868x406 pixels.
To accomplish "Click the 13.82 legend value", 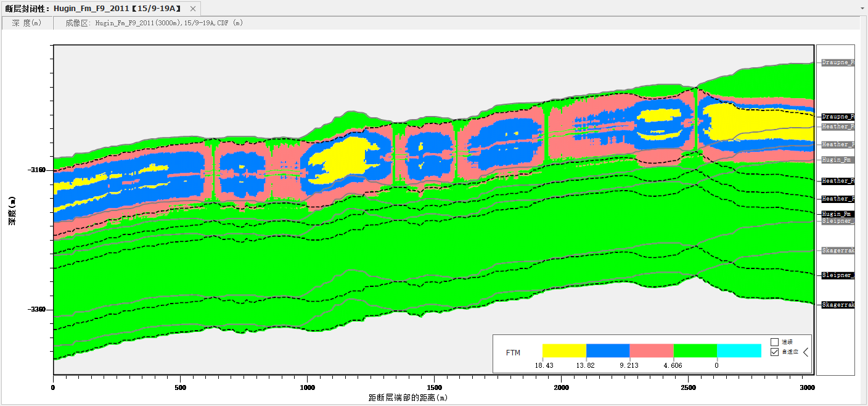I will (586, 365).
